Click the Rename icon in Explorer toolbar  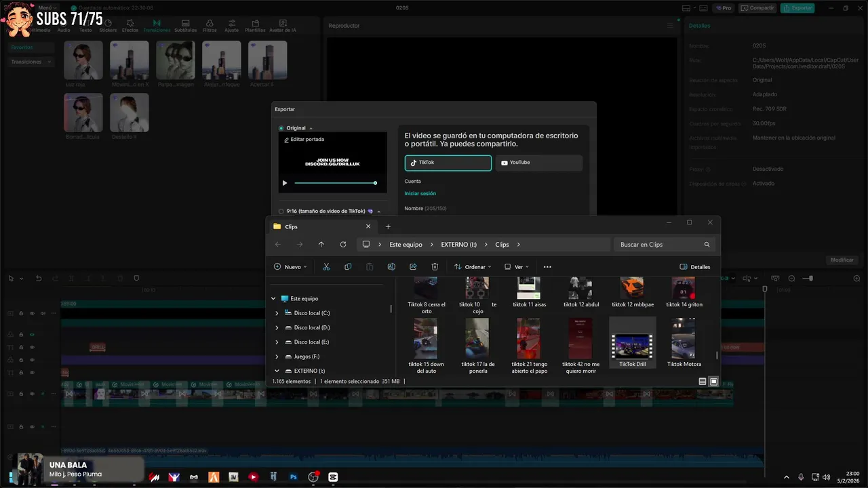[391, 267]
